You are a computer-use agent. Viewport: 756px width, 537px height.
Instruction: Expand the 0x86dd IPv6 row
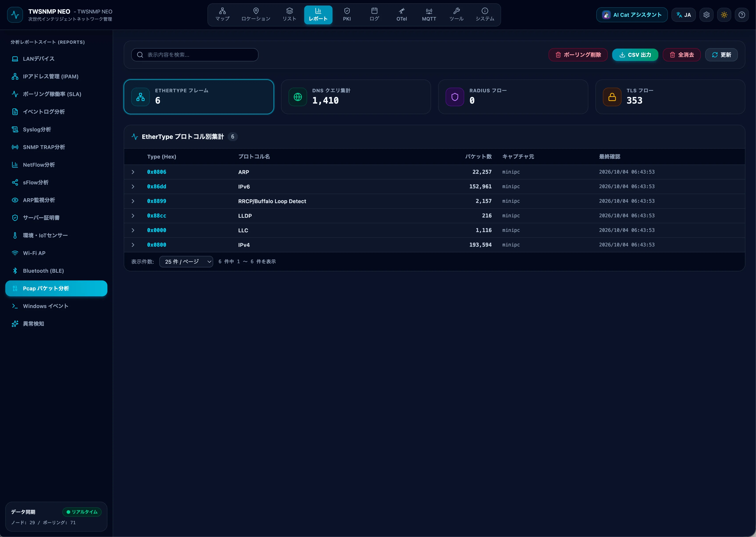click(x=133, y=187)
